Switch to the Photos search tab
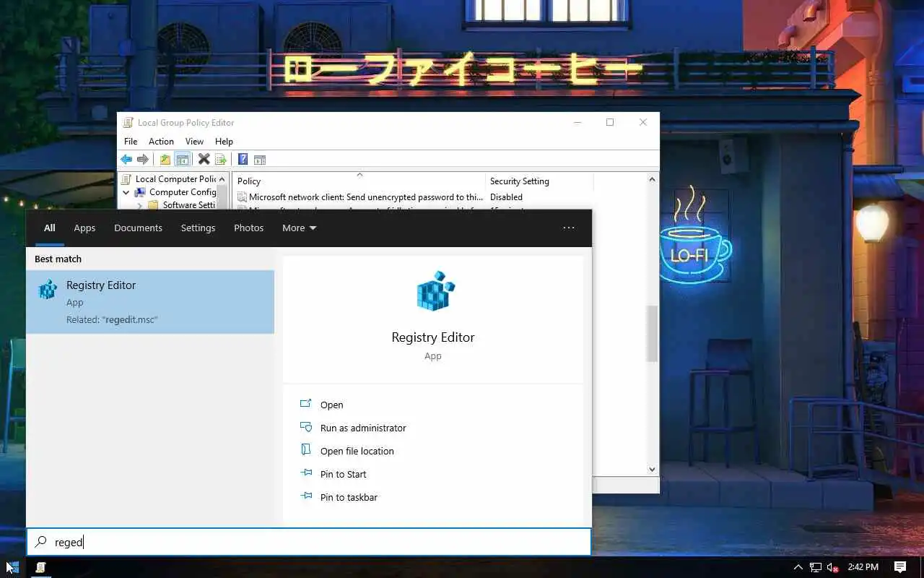This screenshot has width=924, height=578. 248,228
